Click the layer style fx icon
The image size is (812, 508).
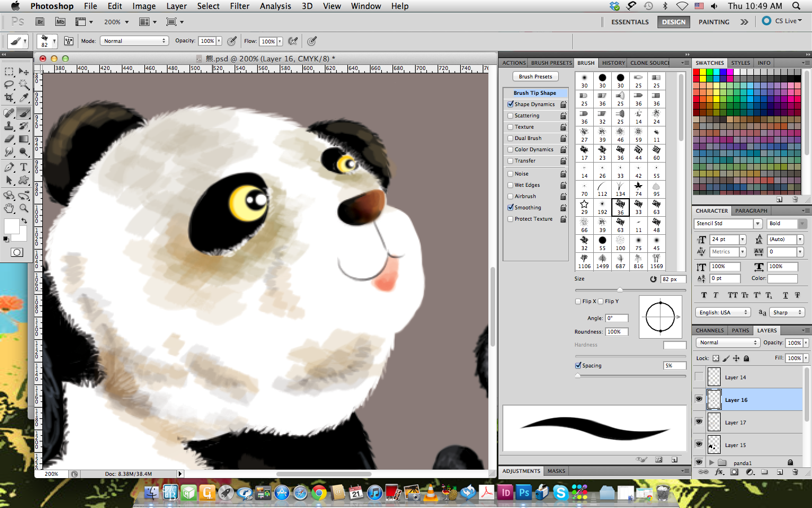[x=719, y=472]
